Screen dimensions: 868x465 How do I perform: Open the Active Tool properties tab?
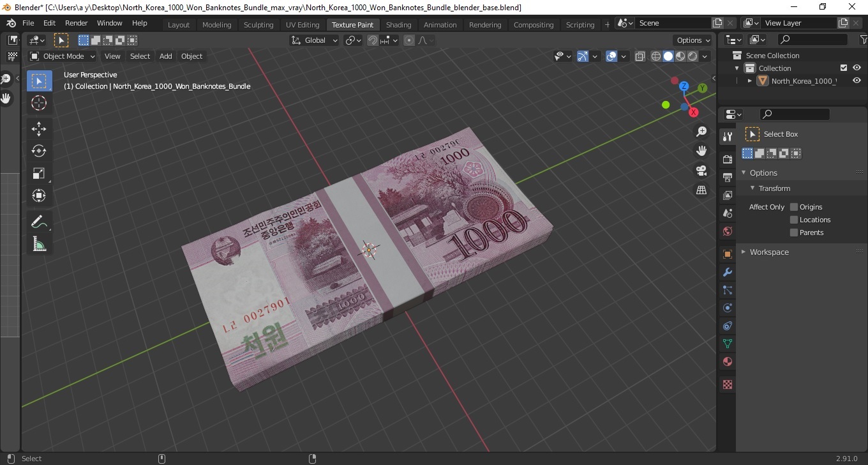click(727, 136)
